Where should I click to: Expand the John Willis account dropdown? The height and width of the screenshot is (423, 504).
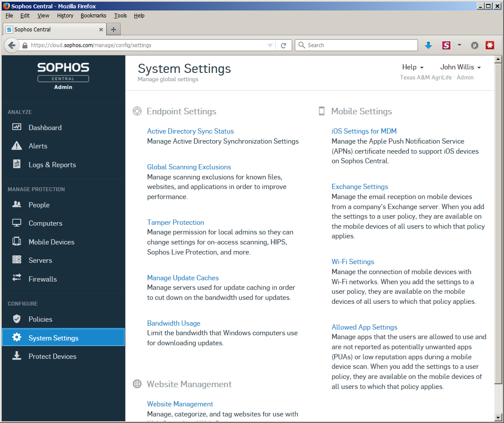coord(460,67)
